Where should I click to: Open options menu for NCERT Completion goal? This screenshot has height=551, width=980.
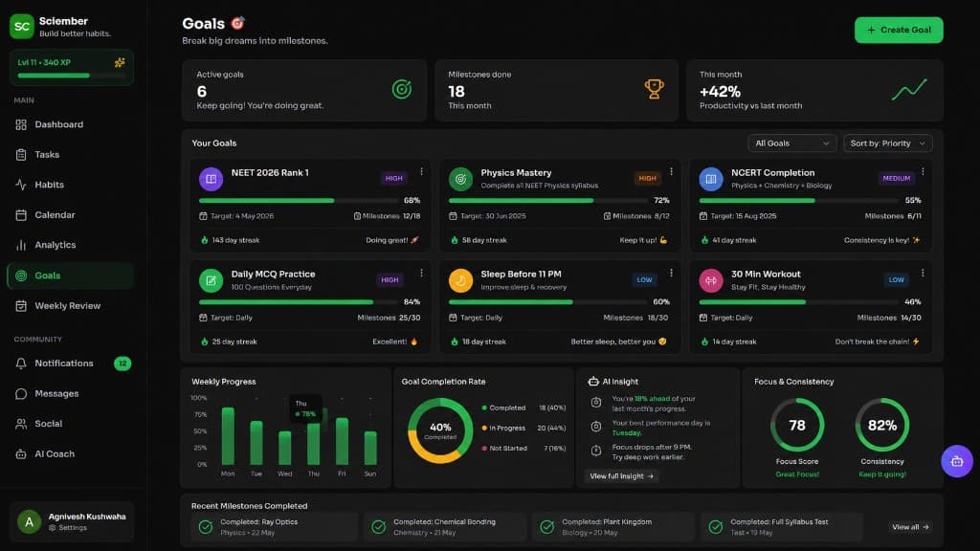(923, 172)
